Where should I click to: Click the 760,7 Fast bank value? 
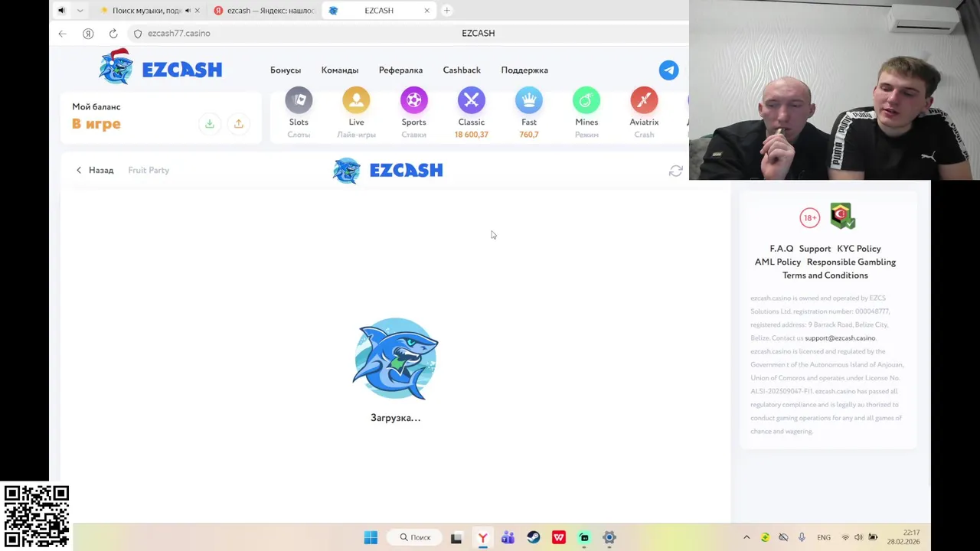[x=529, y=135]
